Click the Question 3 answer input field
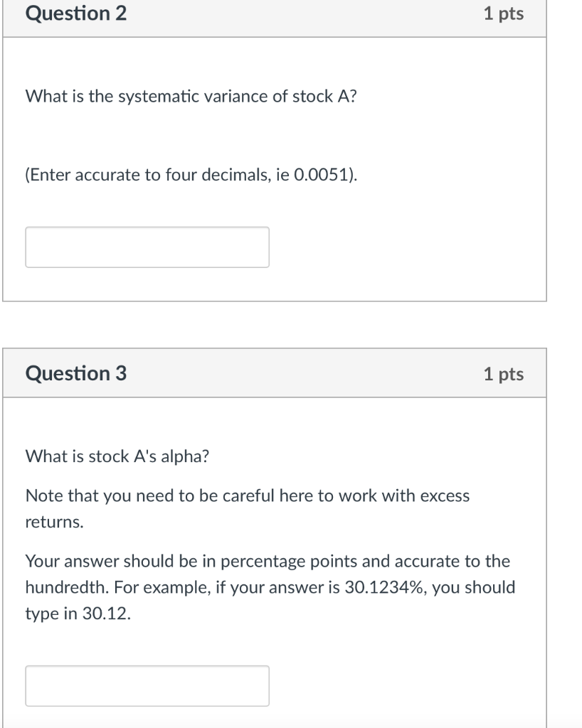The width and height of the screenshot is (582, 728). click(x=147, y=686)
